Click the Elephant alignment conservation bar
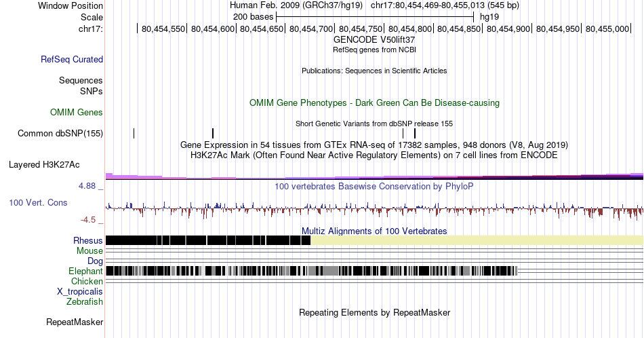The width and height of the screenshot is (644, 338). [312, 271]
